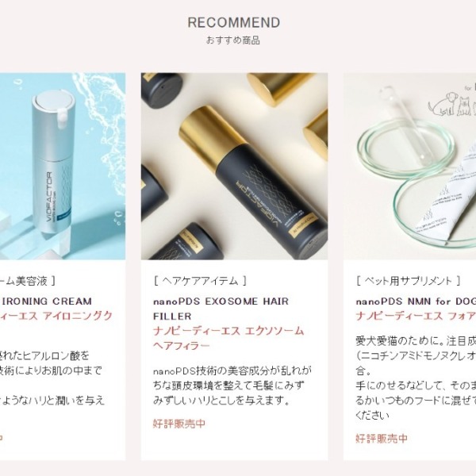Select the ペット用サプリメント category label

(x=409, y=281)
